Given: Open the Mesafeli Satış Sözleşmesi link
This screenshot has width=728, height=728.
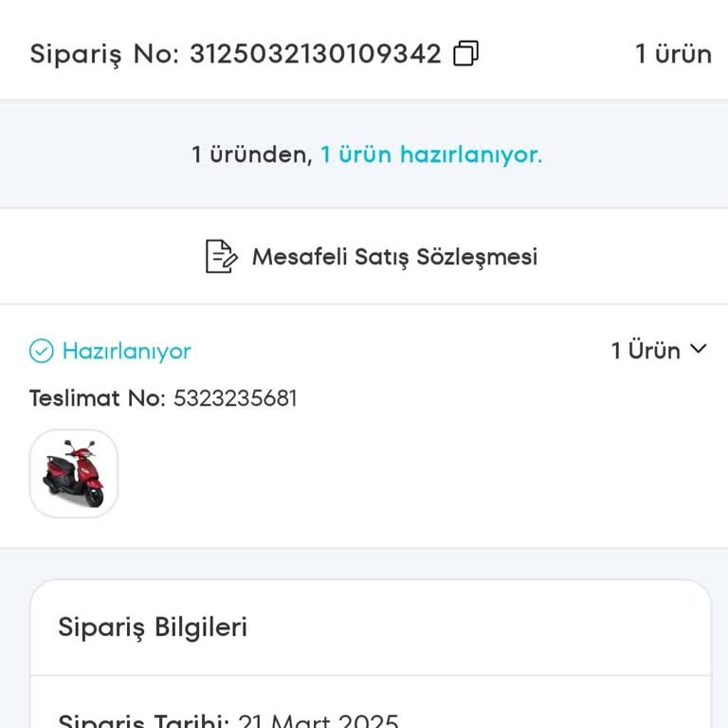Looking at the screenshot, I should coord(394,257).
